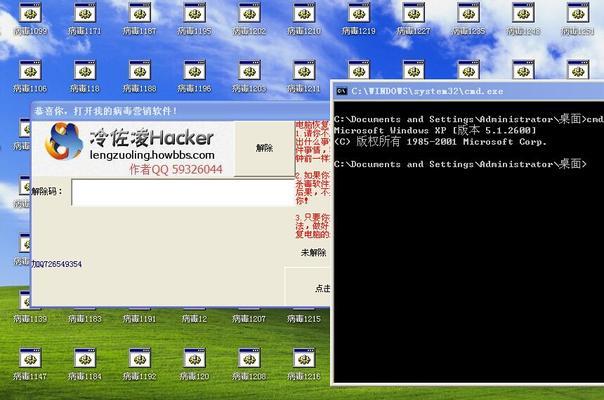Click the last cmd prompt line
This screenshot has width=604, height=400.
[x=460, y=164]
